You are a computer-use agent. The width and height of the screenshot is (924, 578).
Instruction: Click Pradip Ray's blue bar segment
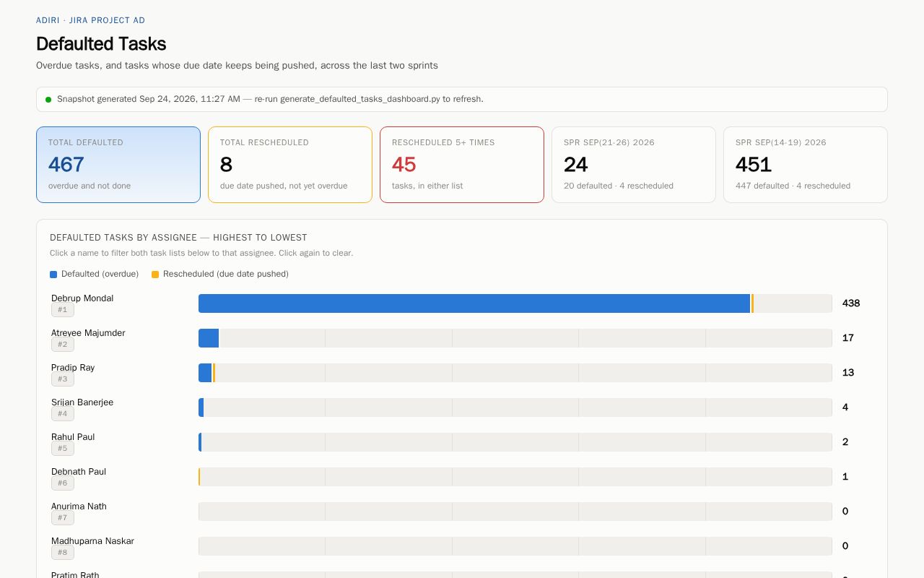coord(205,373)
